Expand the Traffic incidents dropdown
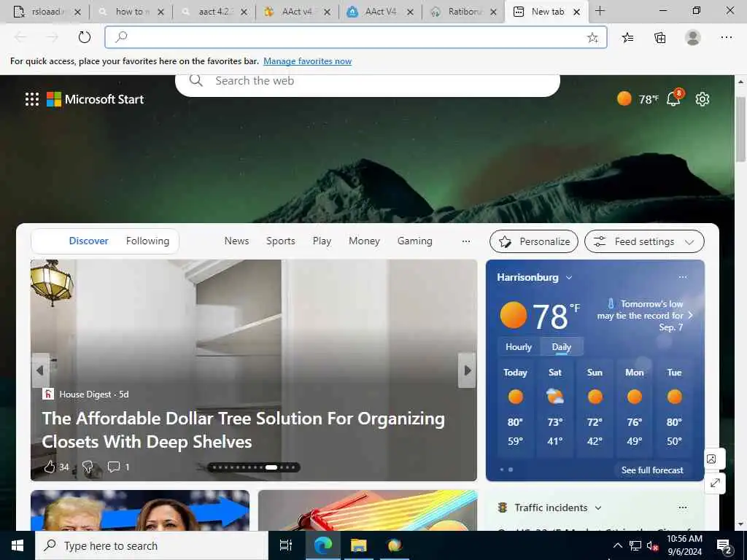The height and width of the screenshot is (560, 747). point(598,508)
